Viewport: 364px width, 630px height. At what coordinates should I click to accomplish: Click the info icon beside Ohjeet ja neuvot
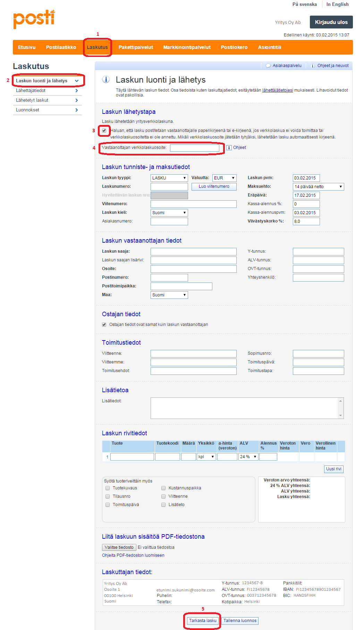[x=313, y=66]
